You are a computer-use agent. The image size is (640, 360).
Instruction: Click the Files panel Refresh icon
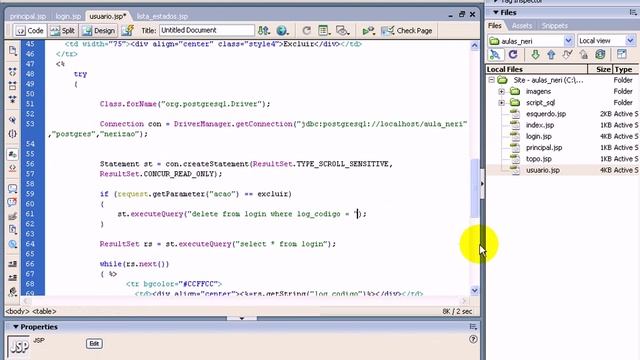[x=513, y=54]
